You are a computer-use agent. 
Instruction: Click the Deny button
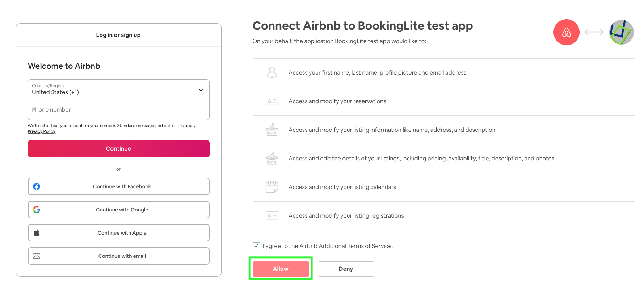tap(346, 269)
